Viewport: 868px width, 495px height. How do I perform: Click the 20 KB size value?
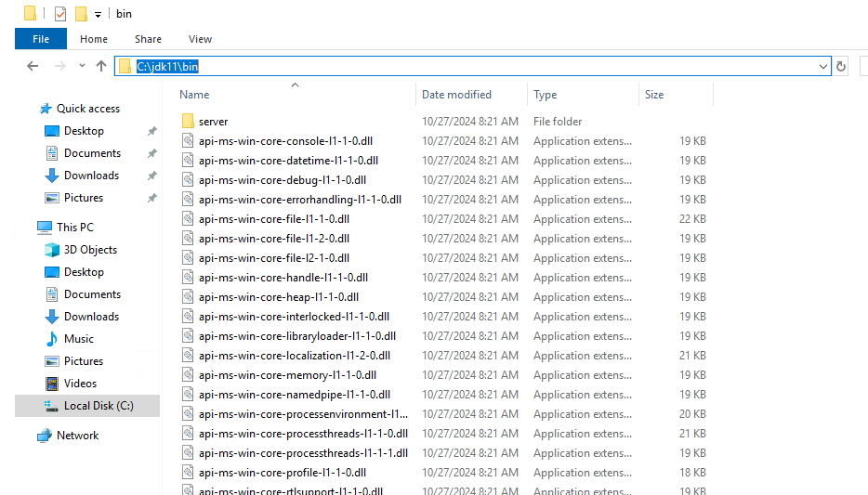pyautogui.click(x=692, y=414)
